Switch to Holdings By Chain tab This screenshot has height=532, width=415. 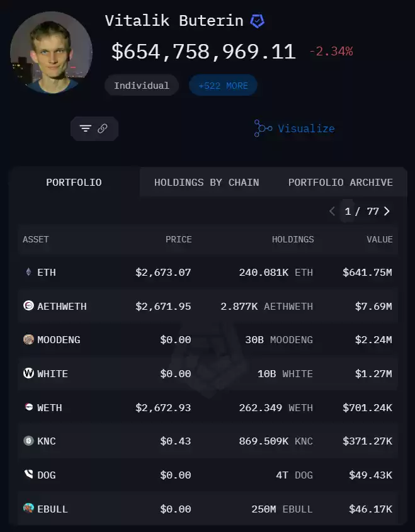click(x=207, y=182)
